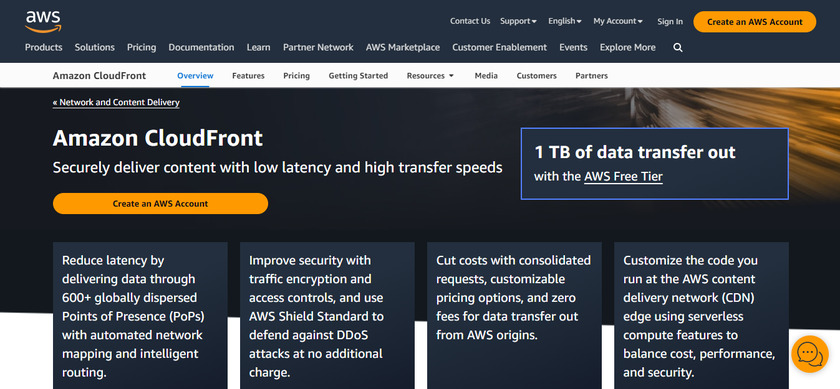Open Contact Us link

[470, 21]
